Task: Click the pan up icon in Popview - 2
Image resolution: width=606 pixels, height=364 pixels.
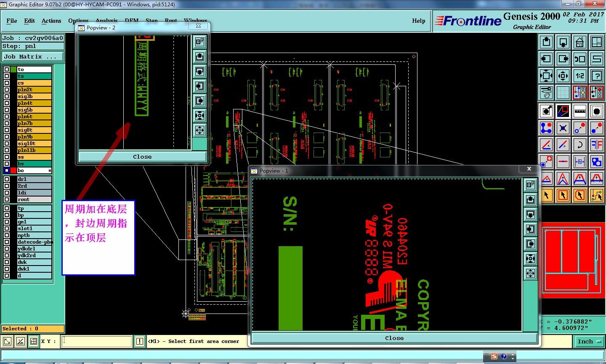Action: 199,56
